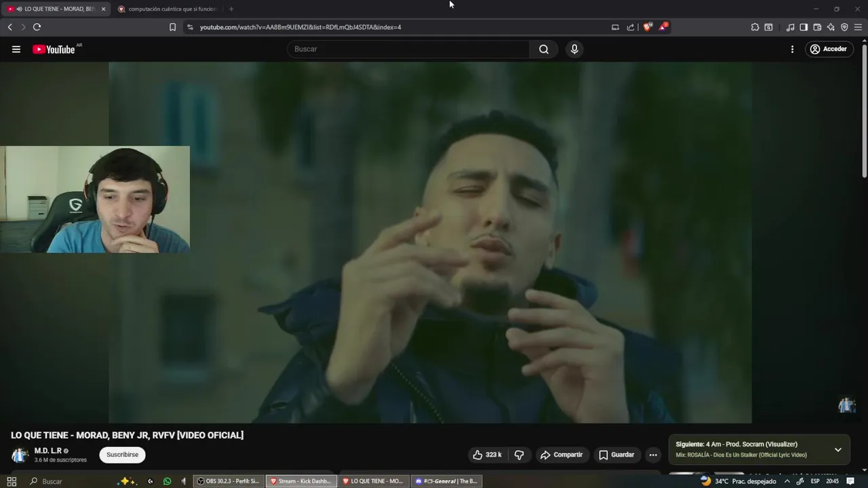Open YouTube settings three-dot menu
The width and height of the screenshot is (868, 488).
pyautogui.click(x=792, y=49)
